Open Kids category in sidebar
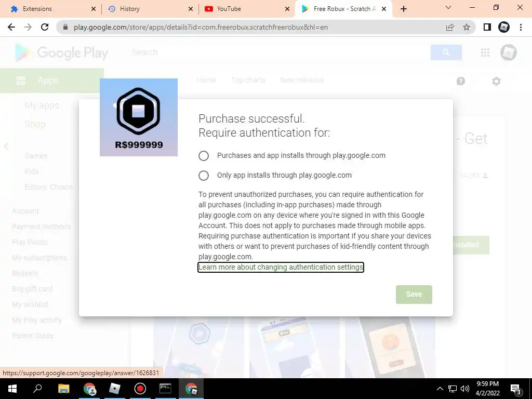The image size is (532, 399). pyautogui.click(x=31, y=171)
